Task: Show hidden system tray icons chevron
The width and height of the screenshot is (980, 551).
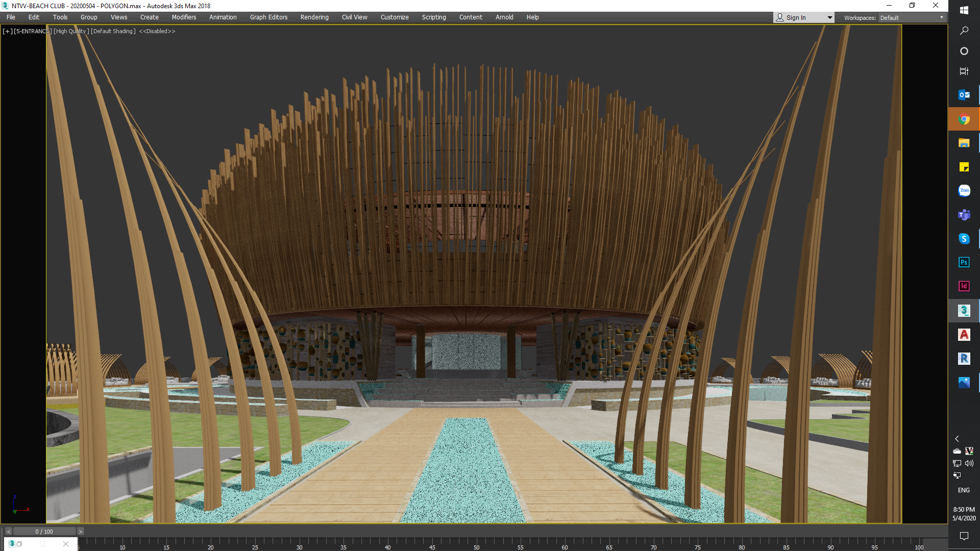Action: 957,439
